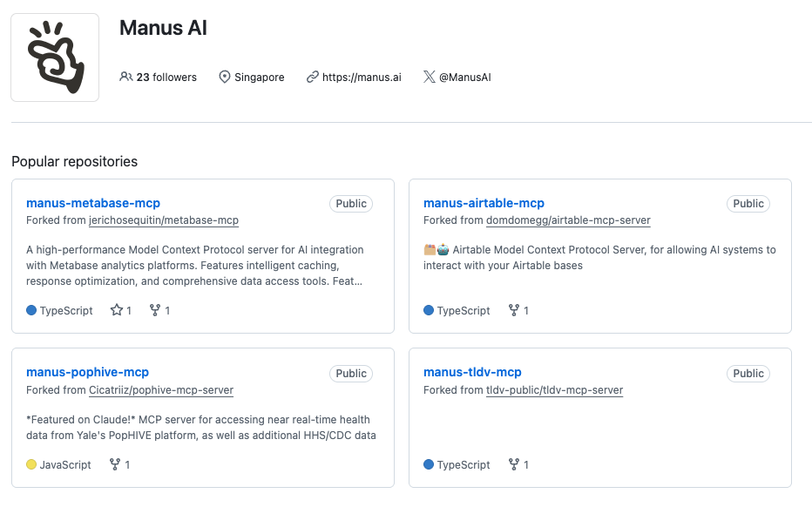
Task: Open the manus-metabase-mcp repository
Action: pos(93,203)
